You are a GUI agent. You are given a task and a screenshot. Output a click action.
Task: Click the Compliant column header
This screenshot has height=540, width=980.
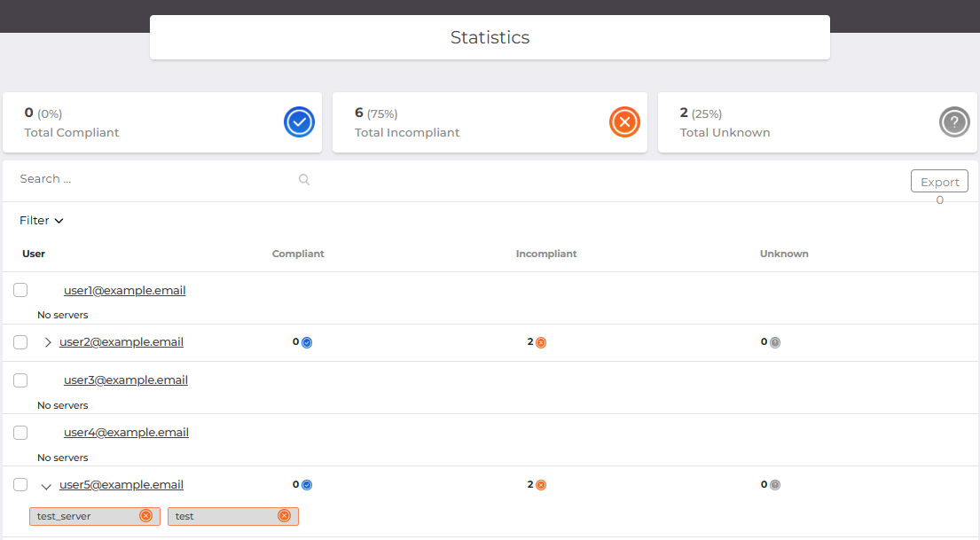tap(298, 254)
